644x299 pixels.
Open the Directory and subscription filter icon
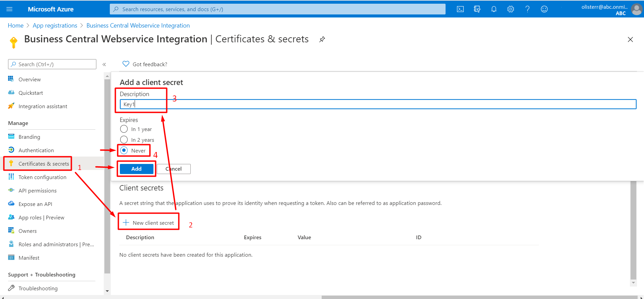coord(477,9)
